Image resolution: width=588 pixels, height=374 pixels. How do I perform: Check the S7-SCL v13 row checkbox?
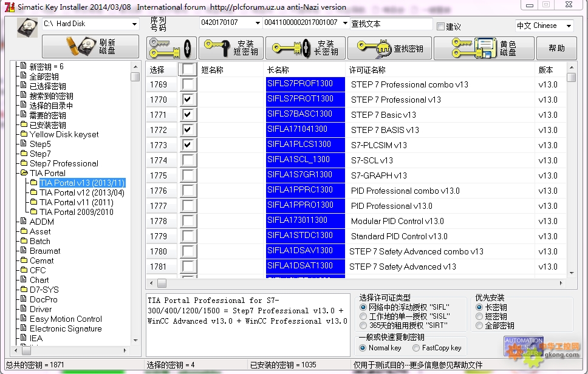[x=188, y=160]
